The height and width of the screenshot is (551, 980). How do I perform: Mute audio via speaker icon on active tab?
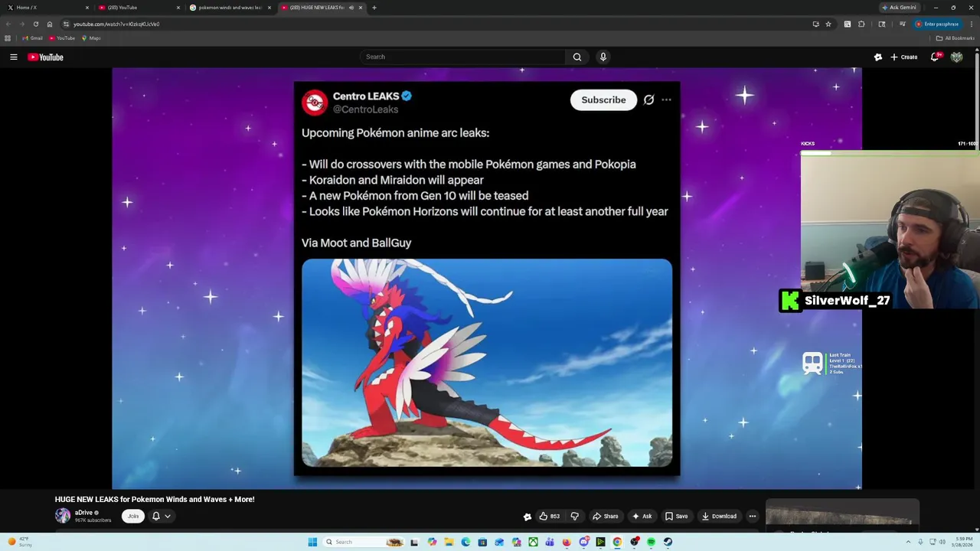pos(351,8)
